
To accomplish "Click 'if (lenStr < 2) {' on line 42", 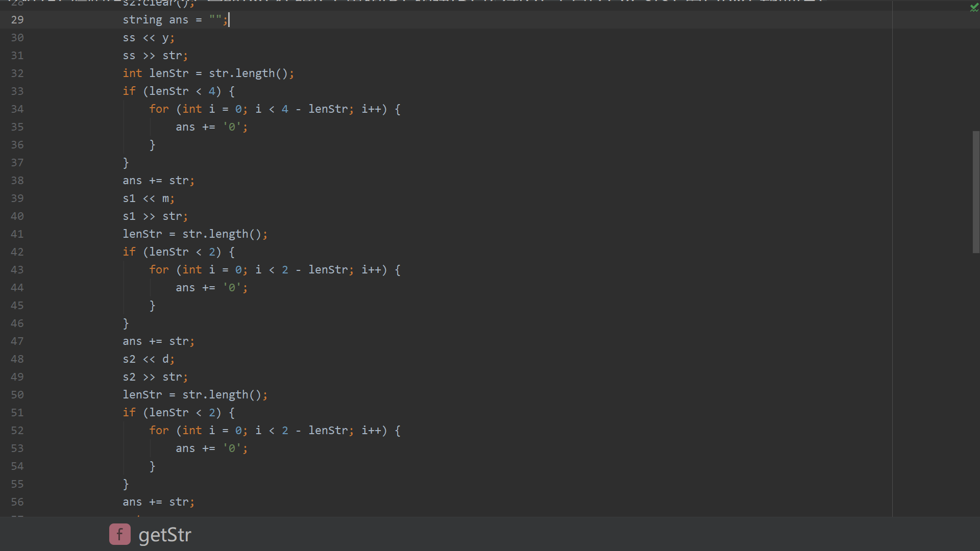I will 179,252.
